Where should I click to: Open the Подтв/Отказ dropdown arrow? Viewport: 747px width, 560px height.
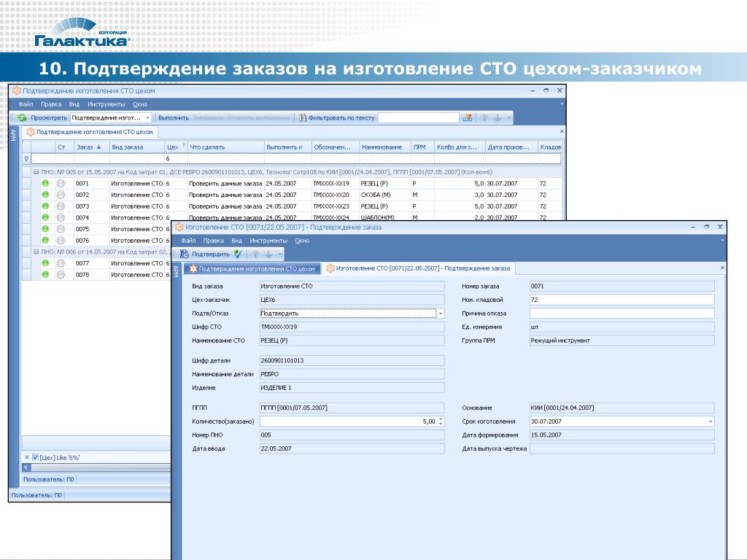441,314
